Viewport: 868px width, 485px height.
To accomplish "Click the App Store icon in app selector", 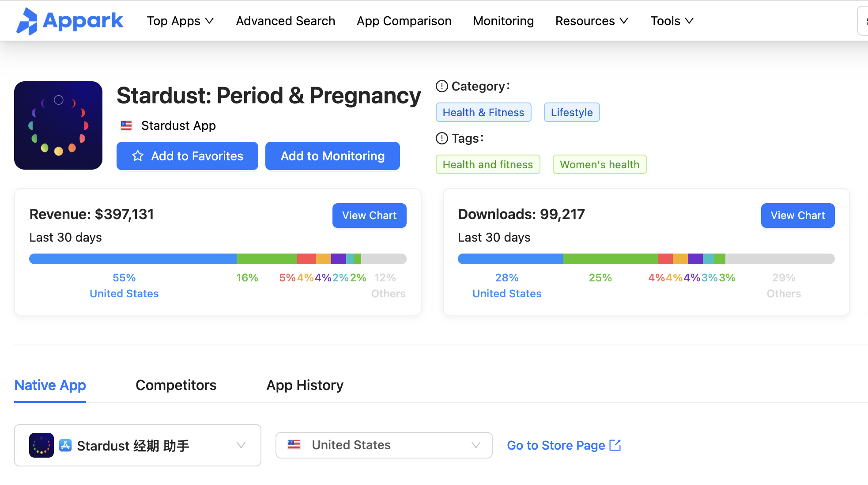I will point(65,445).
